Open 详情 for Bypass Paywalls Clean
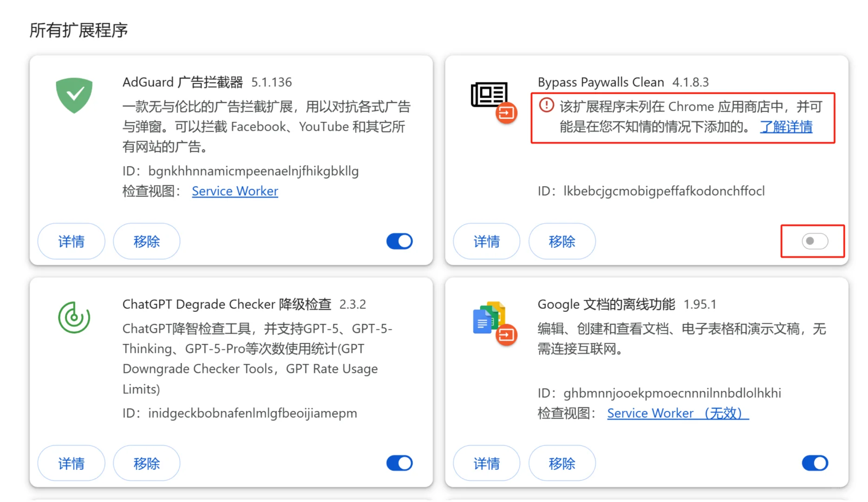This screenshot has width=868, height=502. point(486,241)
